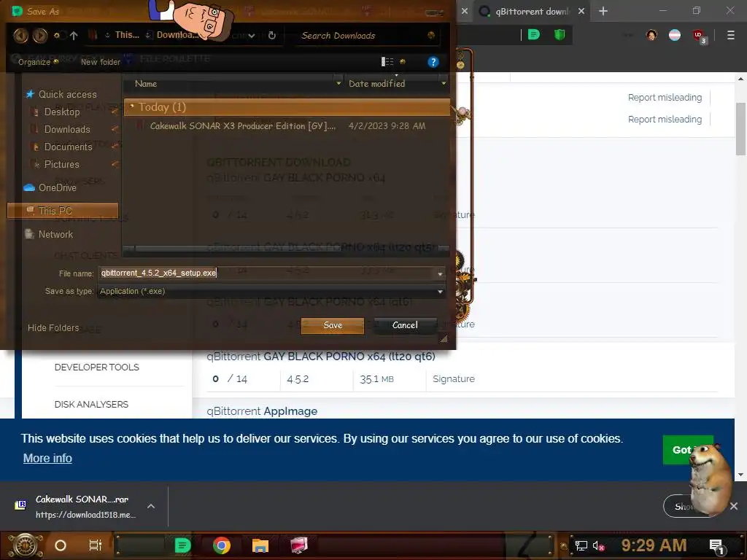Select Documents in navigation pane
Viewport: 747px width, 560px height.
[68, 147]
